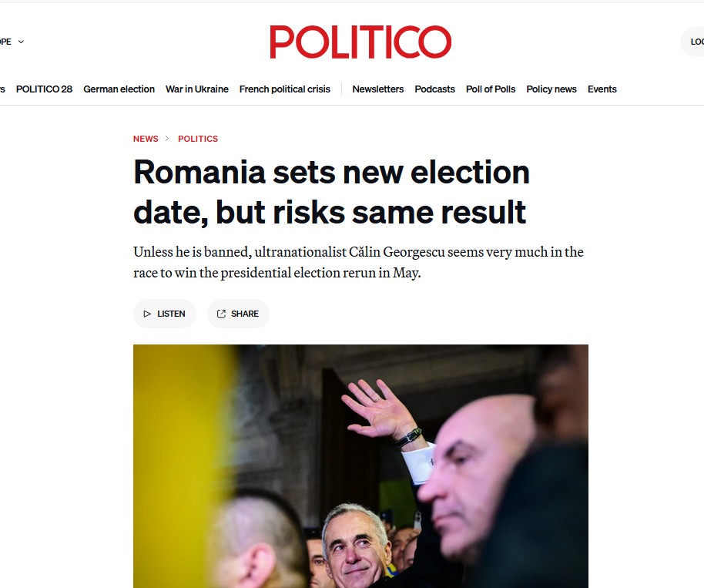Click the share icon inside the SHARE button
This screenshot has width=704, height=588.
pyautogui.click(x=223, y=314)
